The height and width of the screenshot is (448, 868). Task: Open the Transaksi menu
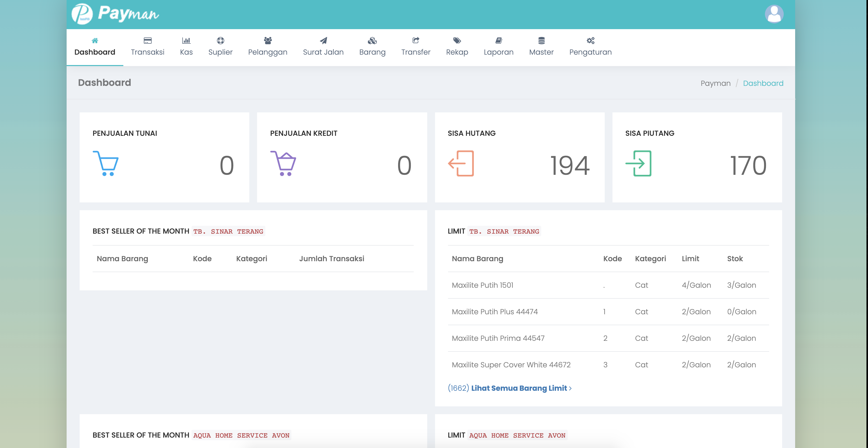tap(148, 47)
